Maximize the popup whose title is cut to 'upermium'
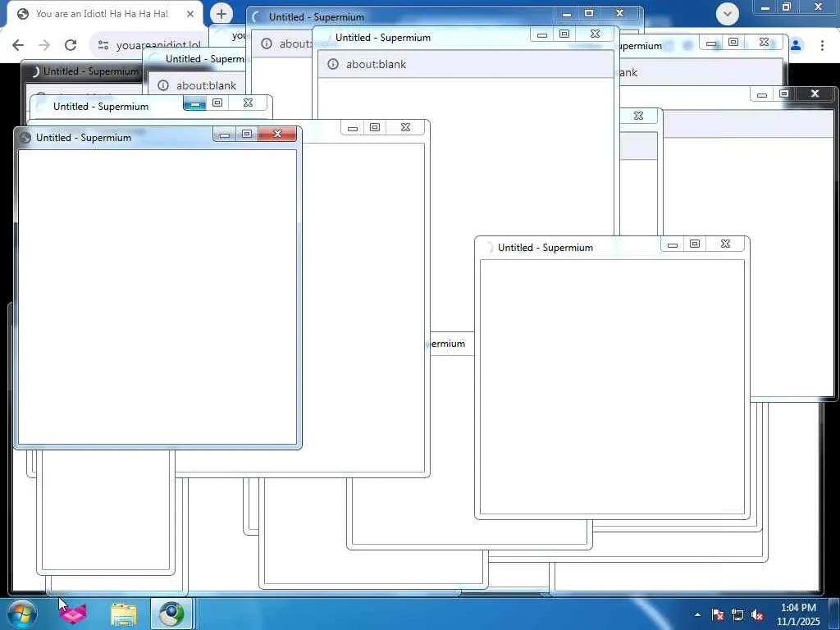Screen dimensions: 840x630 [x=733, y=42]
